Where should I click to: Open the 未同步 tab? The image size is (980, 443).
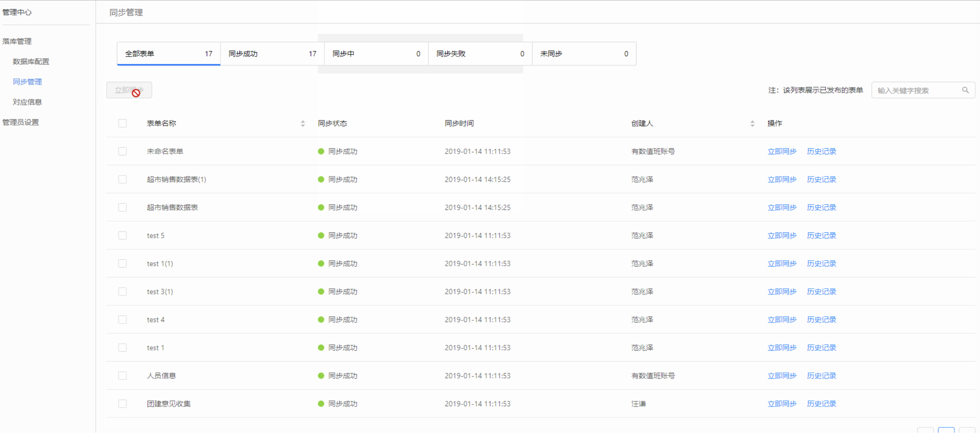pyautogui.click(x=584, y=54)
